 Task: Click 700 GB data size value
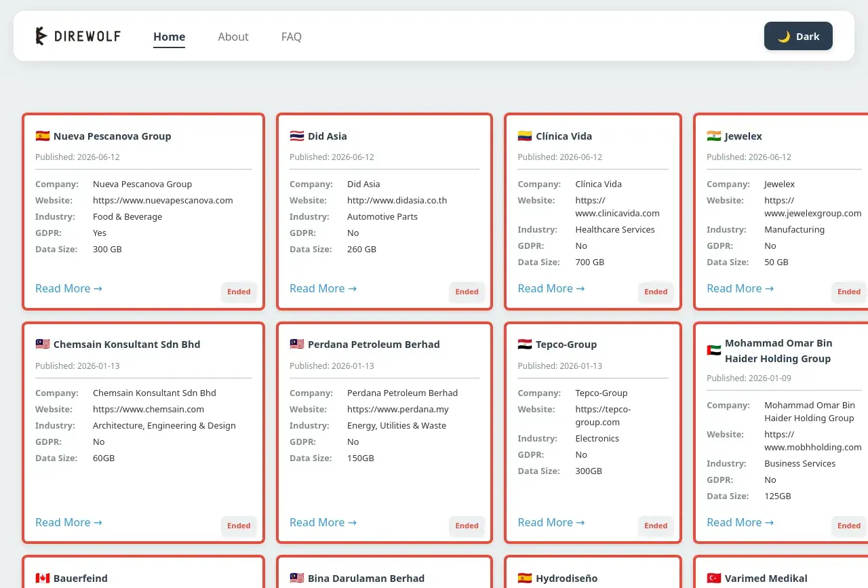tap(589, 262)
